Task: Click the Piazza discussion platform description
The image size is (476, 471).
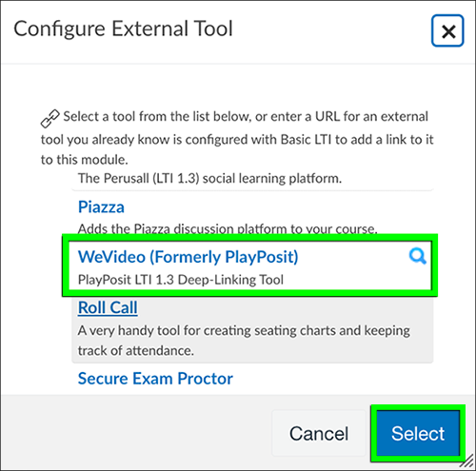Action: [x=228, y=228]
